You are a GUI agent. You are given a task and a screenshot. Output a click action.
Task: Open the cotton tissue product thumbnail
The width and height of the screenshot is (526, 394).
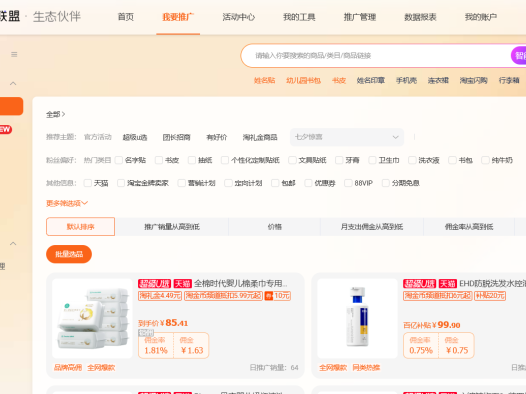coord(93,319)
